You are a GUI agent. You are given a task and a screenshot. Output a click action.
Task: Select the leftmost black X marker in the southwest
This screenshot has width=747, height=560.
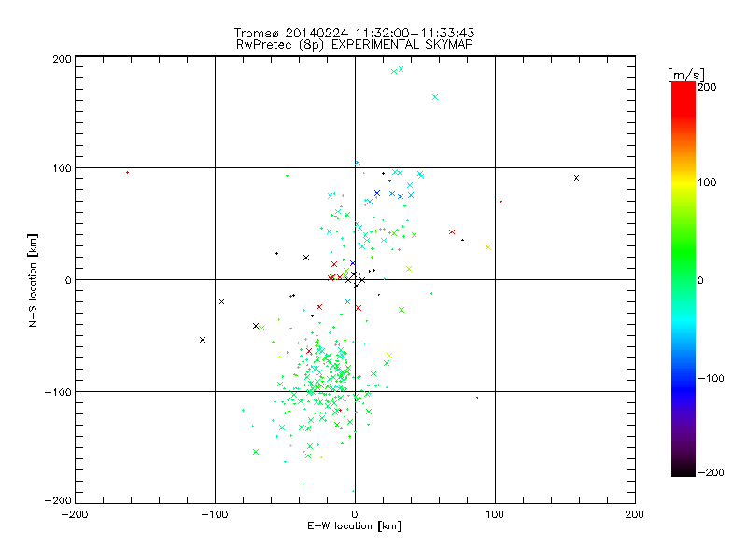[x=203, y=340]
